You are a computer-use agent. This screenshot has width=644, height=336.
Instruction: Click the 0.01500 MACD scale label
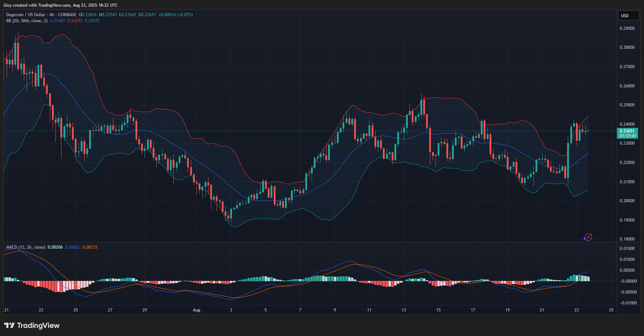pos(627,249)
